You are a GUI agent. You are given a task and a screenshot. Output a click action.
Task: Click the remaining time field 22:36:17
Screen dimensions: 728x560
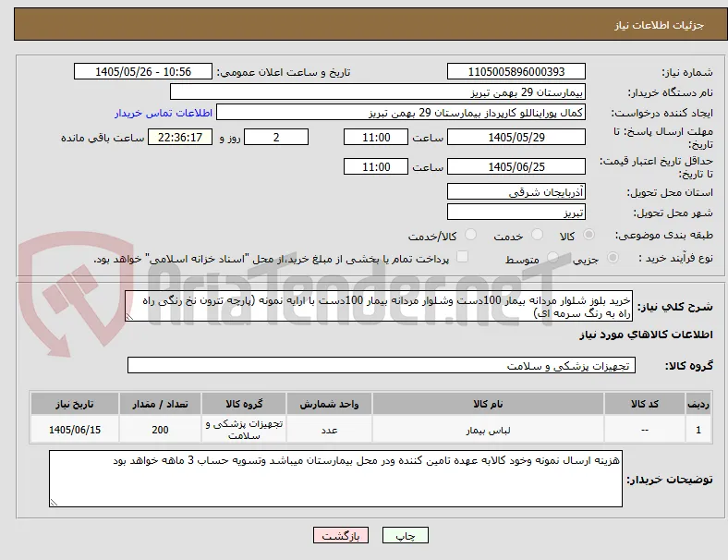point(180,137)
